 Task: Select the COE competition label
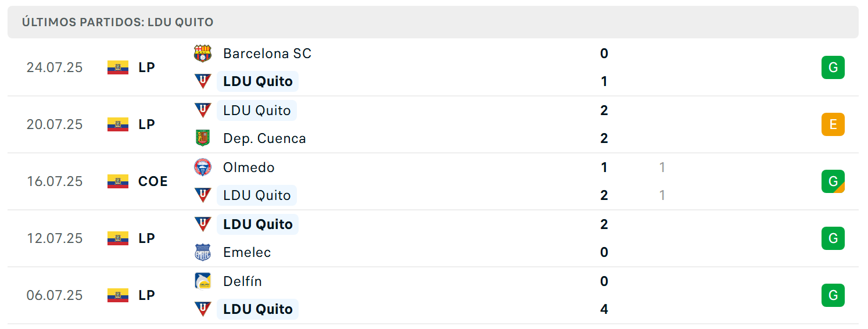click(153, 181)
